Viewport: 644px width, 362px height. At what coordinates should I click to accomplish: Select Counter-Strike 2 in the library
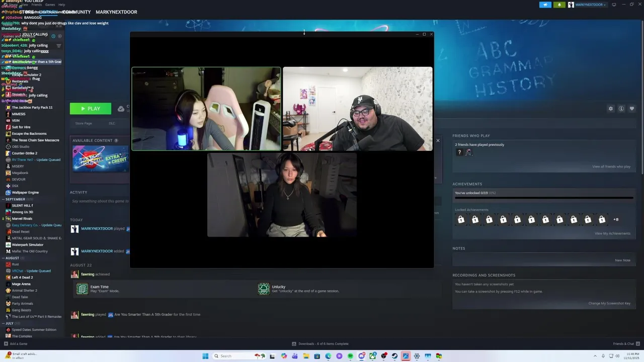[x=25, y=153]
